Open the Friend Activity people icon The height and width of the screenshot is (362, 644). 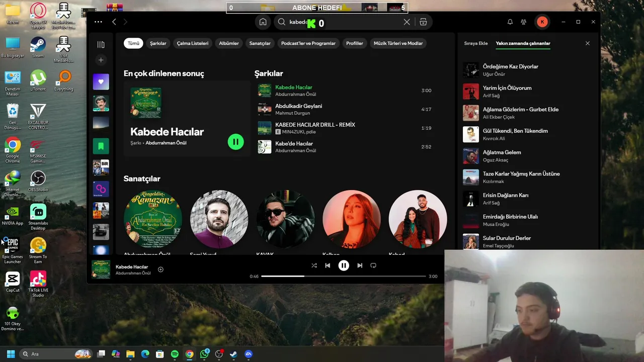click(524, 22)
